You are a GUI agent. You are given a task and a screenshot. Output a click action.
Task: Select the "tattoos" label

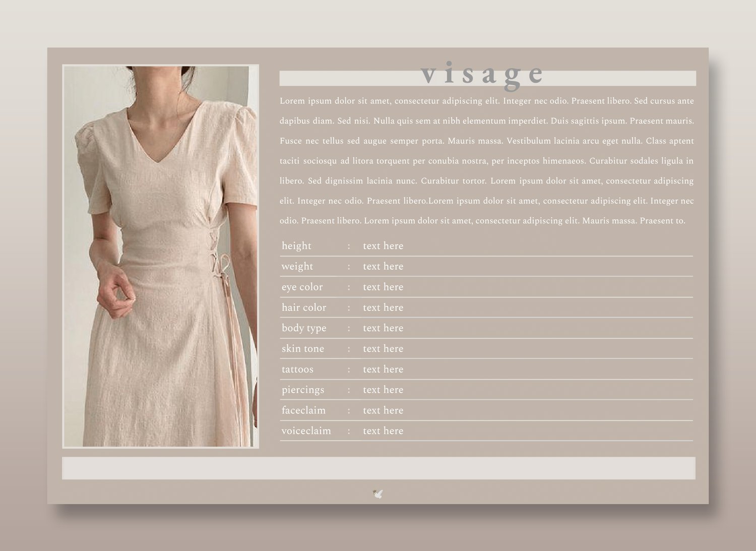click(297, 370)
